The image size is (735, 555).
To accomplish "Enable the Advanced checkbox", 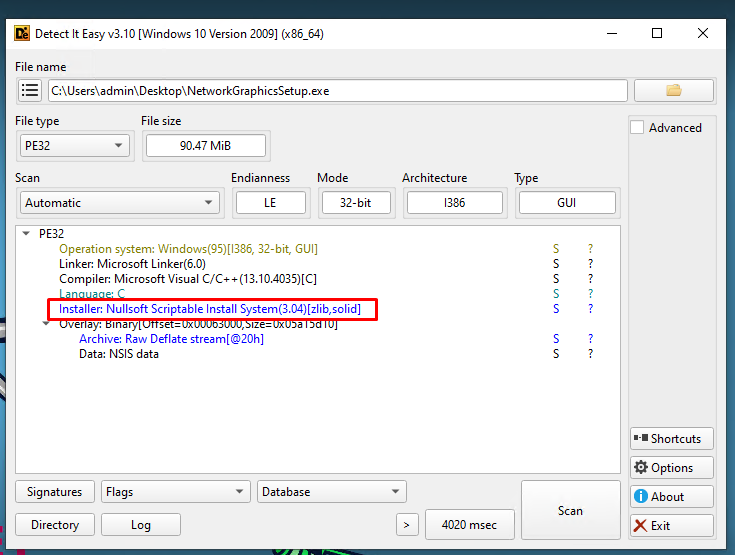I will point(637,128).
